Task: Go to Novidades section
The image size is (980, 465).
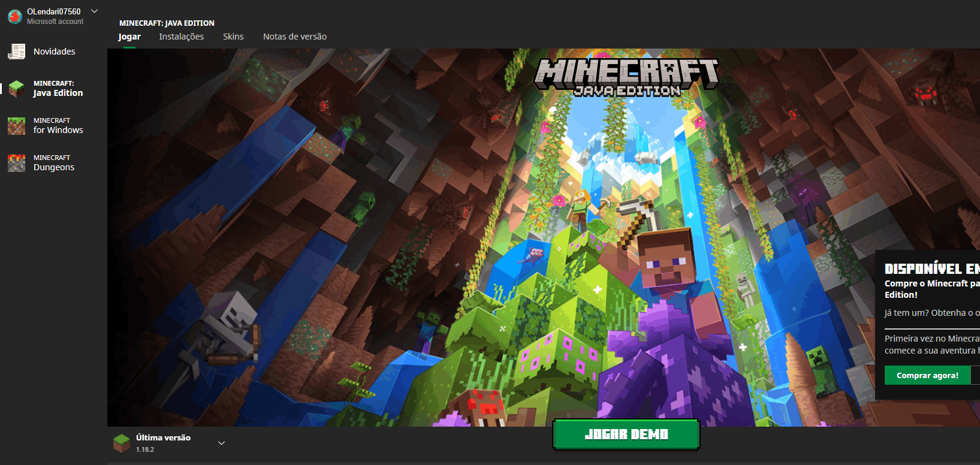Action: (54, 52)
